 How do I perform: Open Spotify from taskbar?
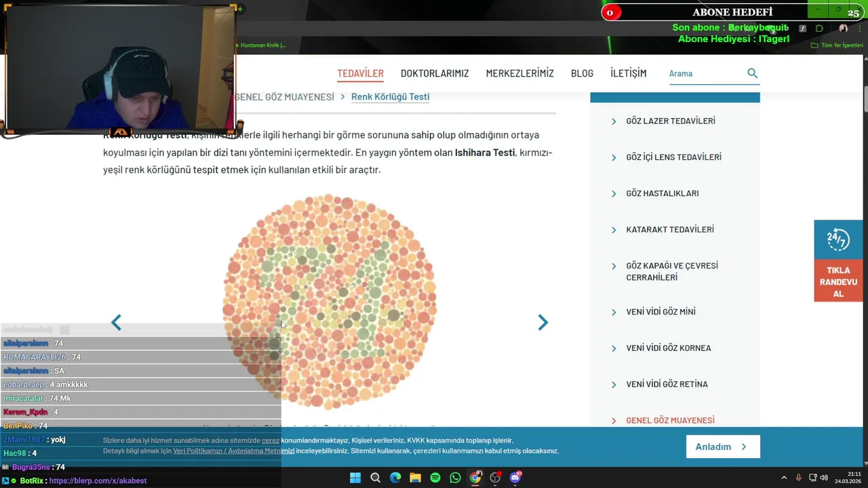(x=435, y=478)
